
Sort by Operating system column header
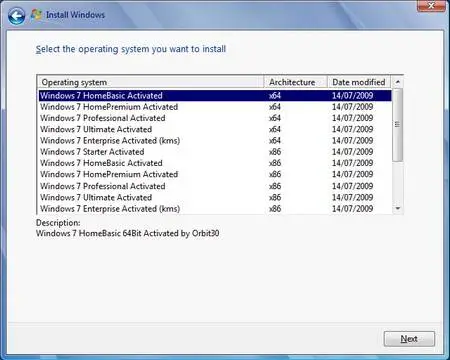pos(151,82)
